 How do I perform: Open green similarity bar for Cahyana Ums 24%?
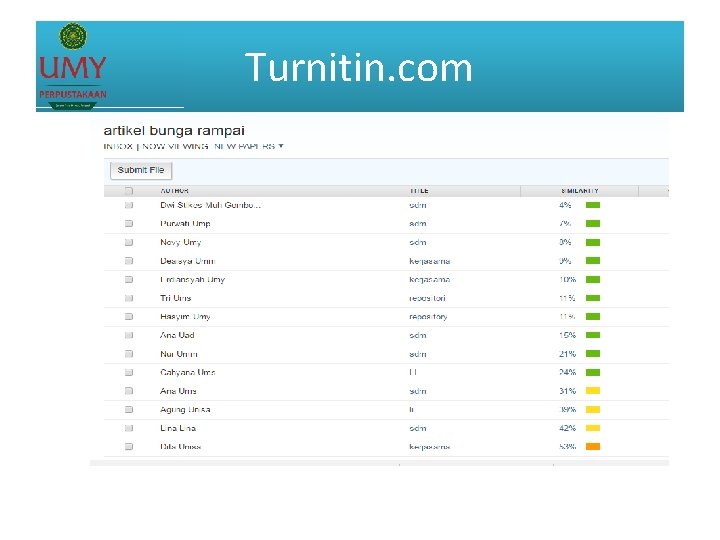pos(593,372)
